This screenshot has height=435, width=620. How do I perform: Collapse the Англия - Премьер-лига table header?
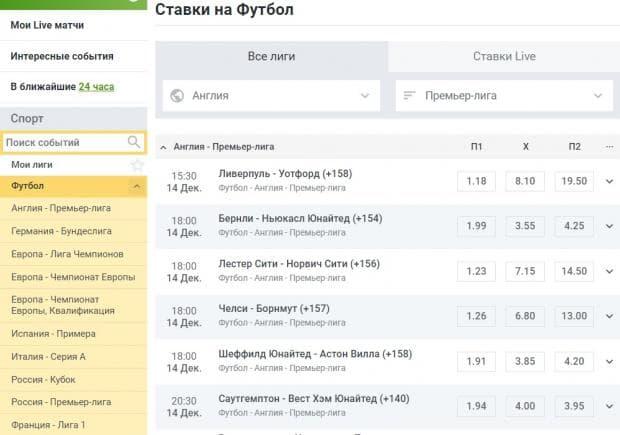coord(163,147)
